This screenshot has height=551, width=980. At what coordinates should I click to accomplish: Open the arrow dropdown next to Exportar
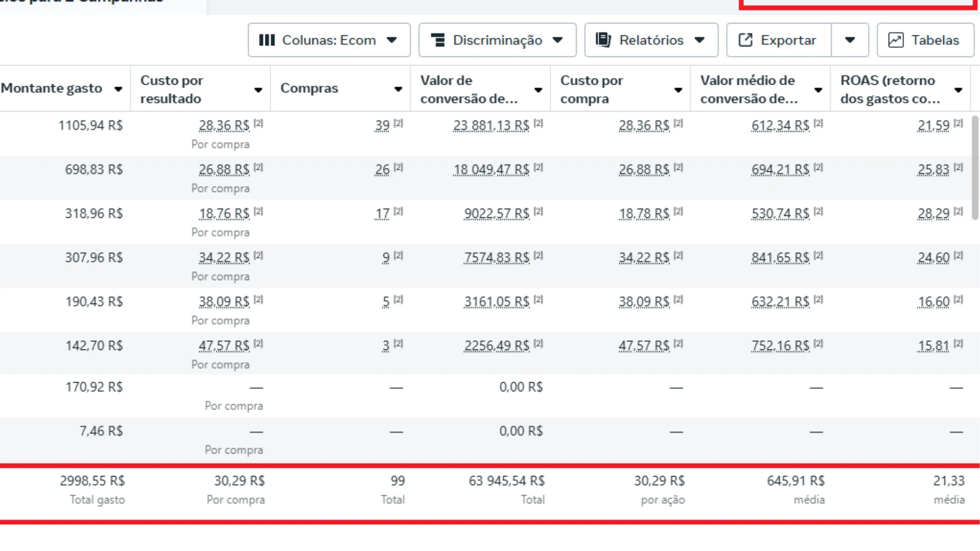click(x=850, y=40)
